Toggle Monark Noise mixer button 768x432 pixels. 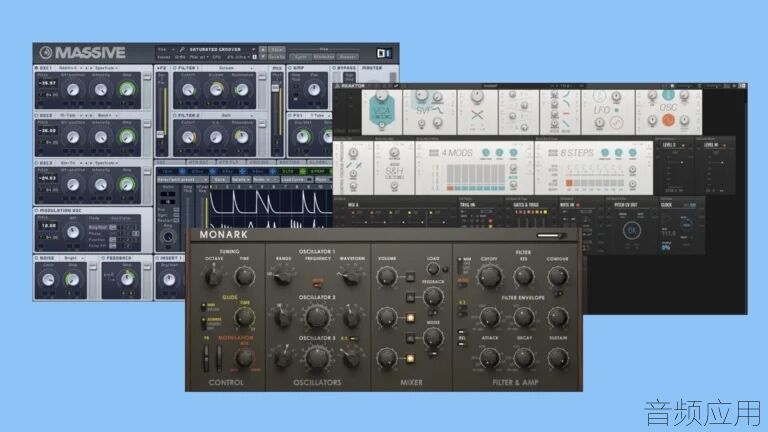[410, 338]
